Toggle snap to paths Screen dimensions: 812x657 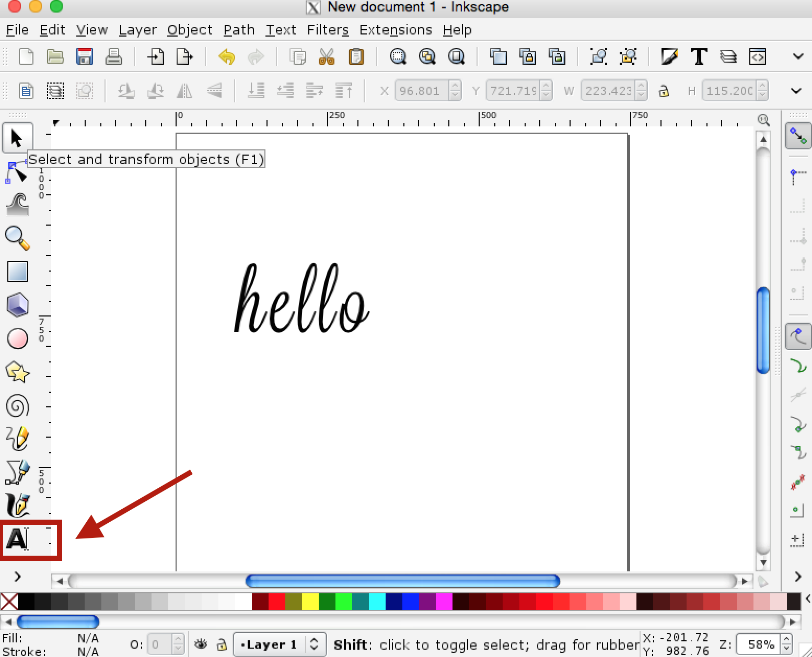click(798, 366)
